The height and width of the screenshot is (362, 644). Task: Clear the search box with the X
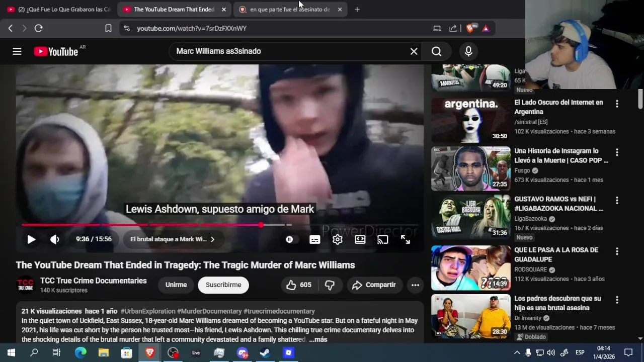(x=414, y=51)
